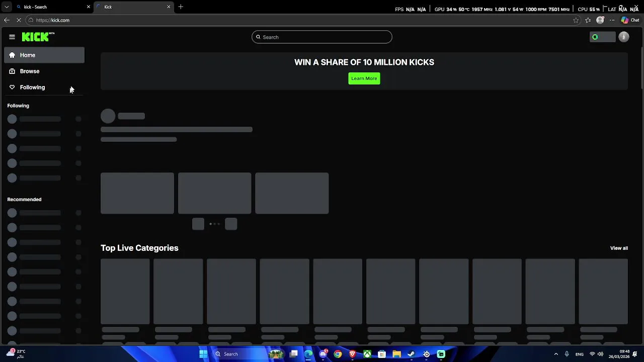Open the user profile avatar menu
The width and height of the screenshot is (644, 362).
[624, 37]
